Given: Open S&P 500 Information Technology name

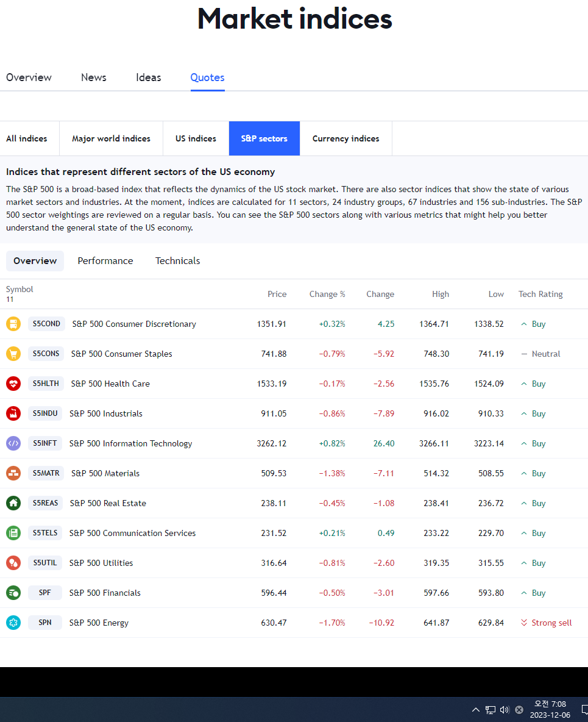Looking at the screenshot, I should tap(130, 443).
